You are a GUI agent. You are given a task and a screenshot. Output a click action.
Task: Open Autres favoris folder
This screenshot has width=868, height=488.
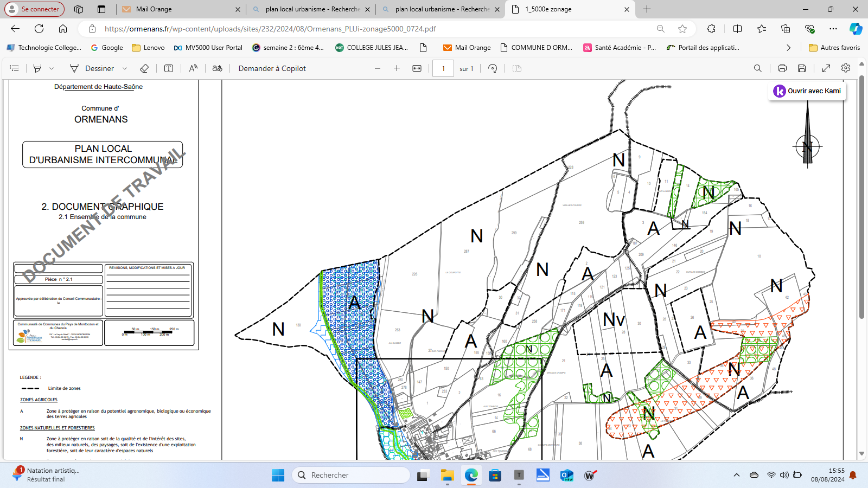click(834, 48)
